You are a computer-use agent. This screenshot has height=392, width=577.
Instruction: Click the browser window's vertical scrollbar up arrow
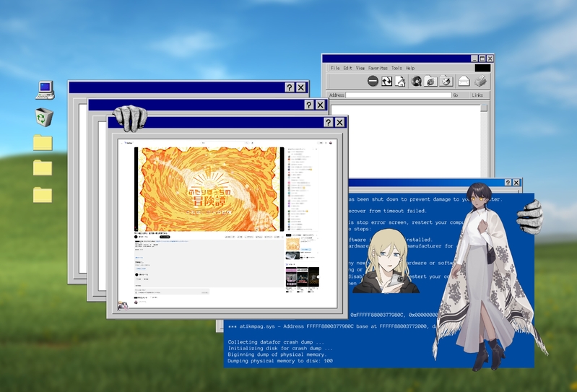(484, 108)
